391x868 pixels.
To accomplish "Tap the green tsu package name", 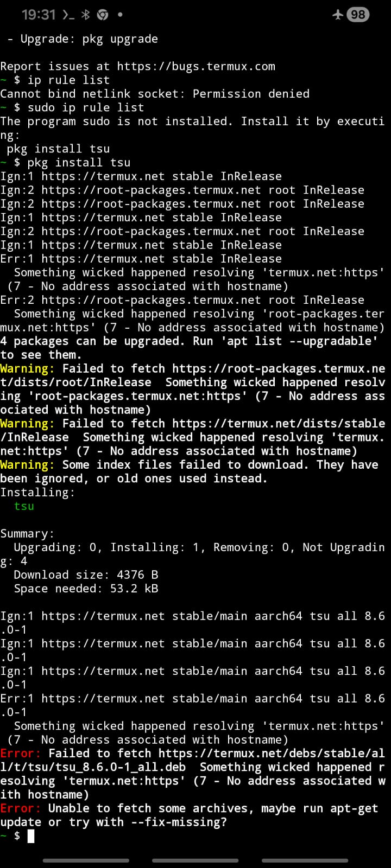I will click(x=24, y=506).
